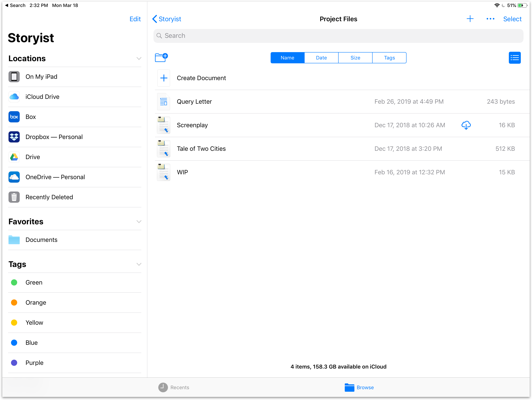
Task: Tap the search magnifier icon
Action: [159, 36]
